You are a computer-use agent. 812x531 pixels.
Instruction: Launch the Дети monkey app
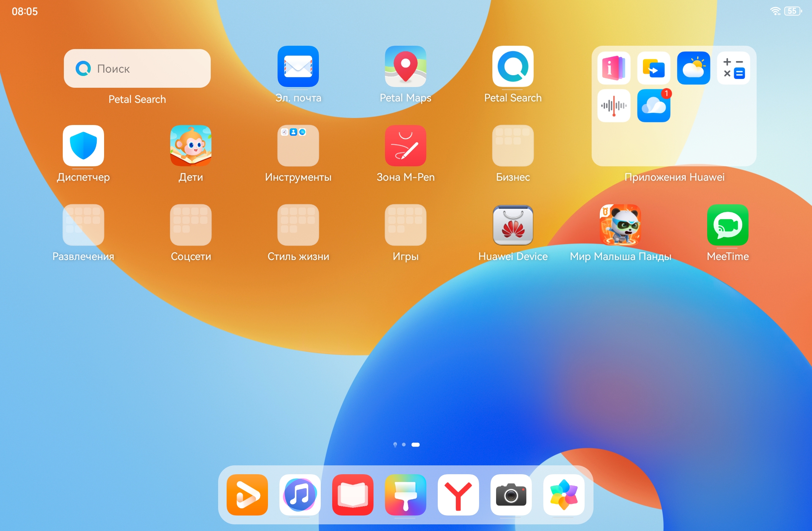[x=191, y=146]
